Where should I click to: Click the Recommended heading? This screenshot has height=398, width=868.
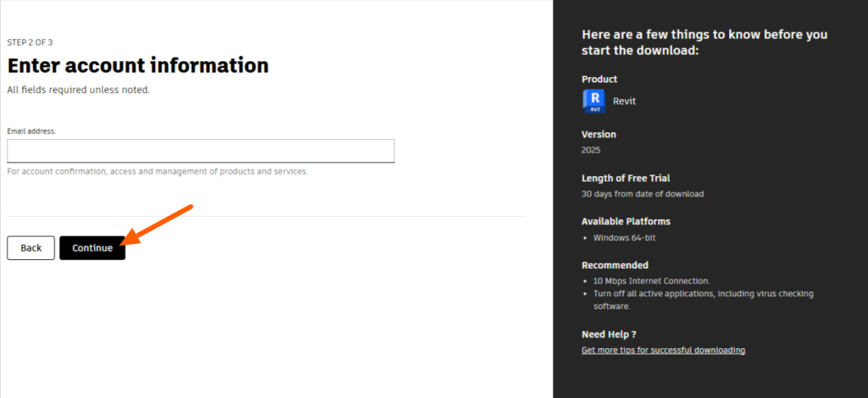(x=615, y=265)
